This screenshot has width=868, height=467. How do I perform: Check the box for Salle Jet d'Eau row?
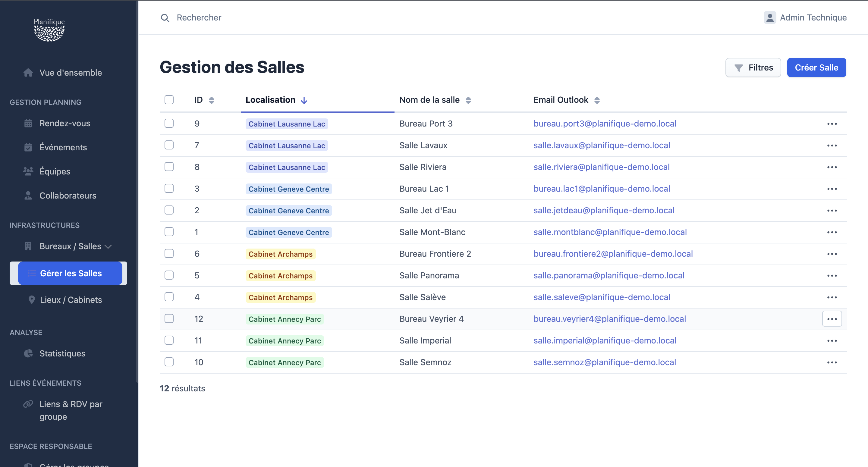[x=169, y=210]
